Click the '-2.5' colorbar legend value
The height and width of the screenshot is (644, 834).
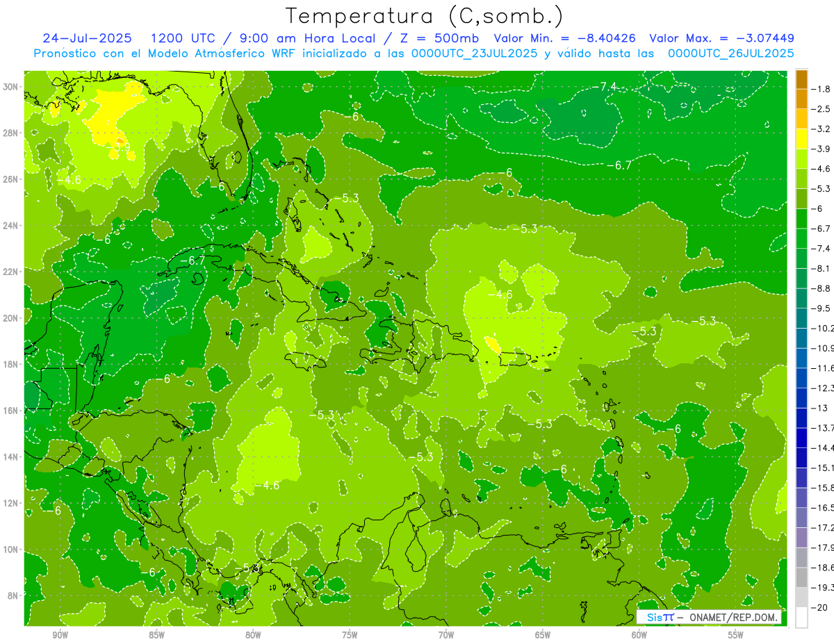[x=821, y=109]
